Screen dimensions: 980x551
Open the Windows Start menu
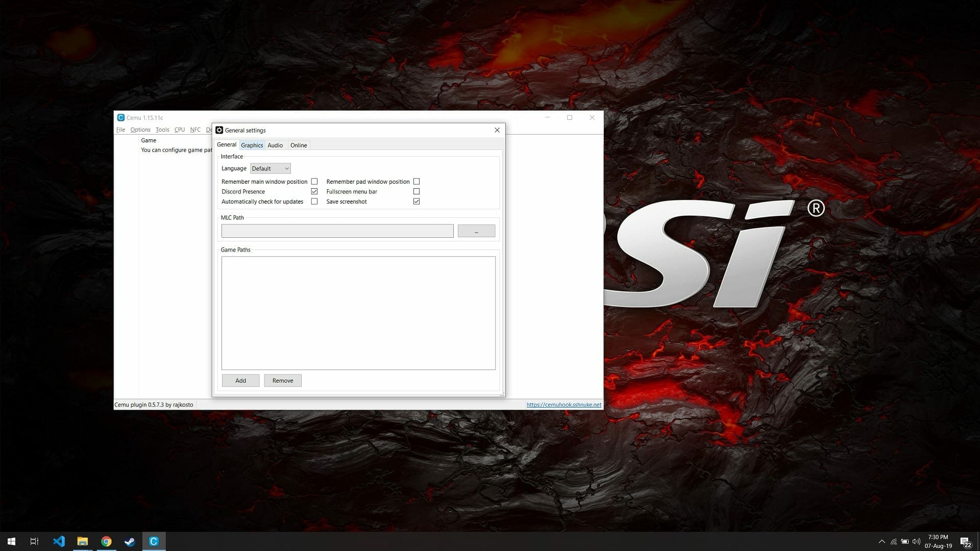(11, 541)
